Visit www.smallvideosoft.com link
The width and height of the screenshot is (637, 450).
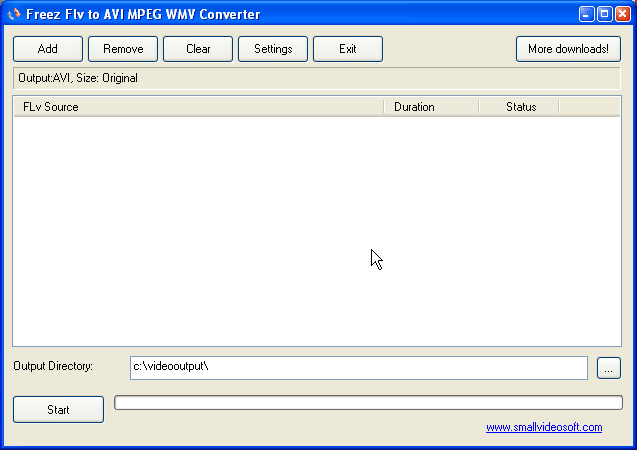tap(544, 427)
